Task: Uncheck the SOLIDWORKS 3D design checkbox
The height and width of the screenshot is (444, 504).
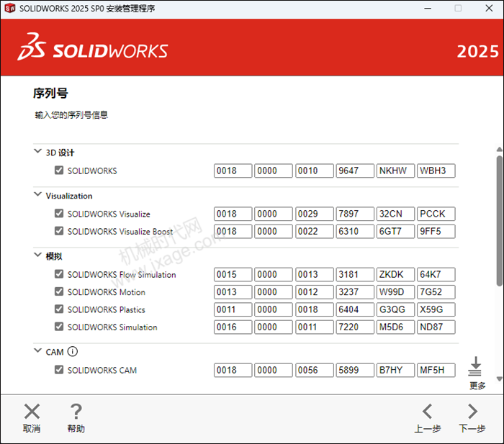Action: point(59,171)
